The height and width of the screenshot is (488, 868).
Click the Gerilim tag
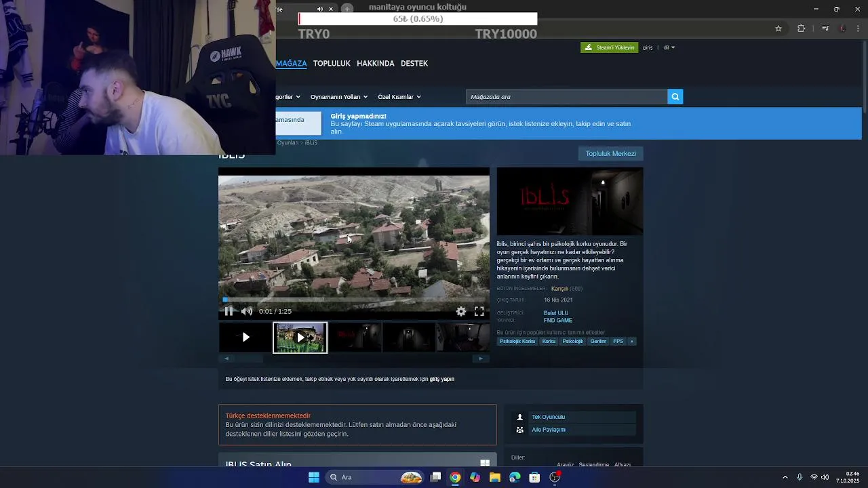(598, 341)
